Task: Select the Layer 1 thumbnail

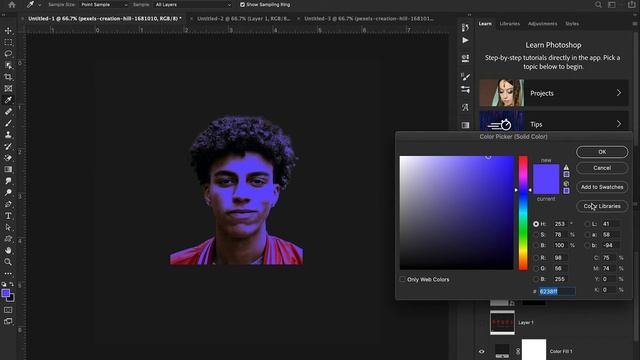Action: (x=502, y=322)
